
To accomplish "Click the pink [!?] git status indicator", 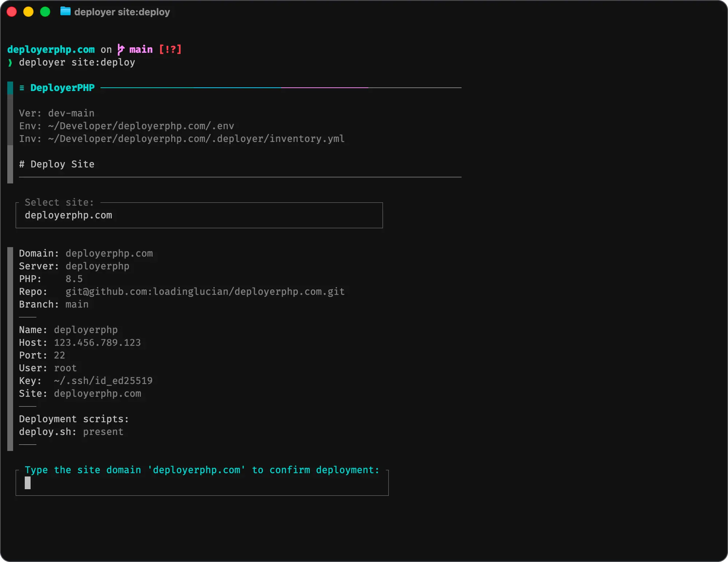I will 170,49.
